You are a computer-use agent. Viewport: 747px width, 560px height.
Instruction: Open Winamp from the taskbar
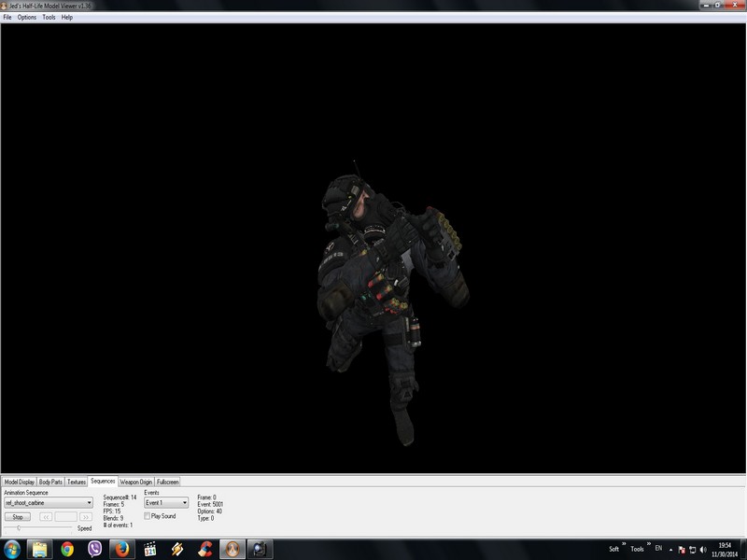[177, 550]
